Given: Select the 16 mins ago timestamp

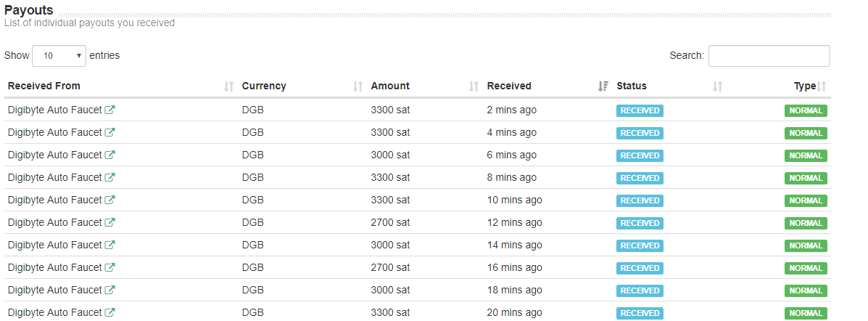Looking at the screenshot, I should (x=514, y=267).
